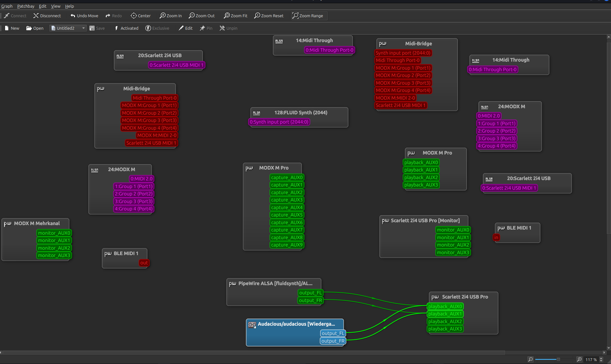Viewport: 611px width, 364px height.
Task: Enable the Activated toggle
Action: 126,28
